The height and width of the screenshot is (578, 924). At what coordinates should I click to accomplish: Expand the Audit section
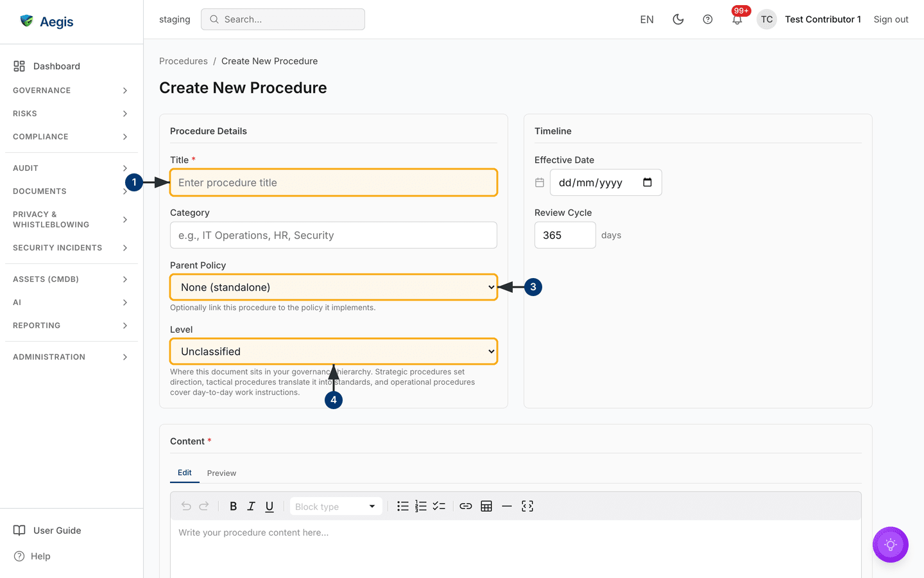tap(71, 168)
